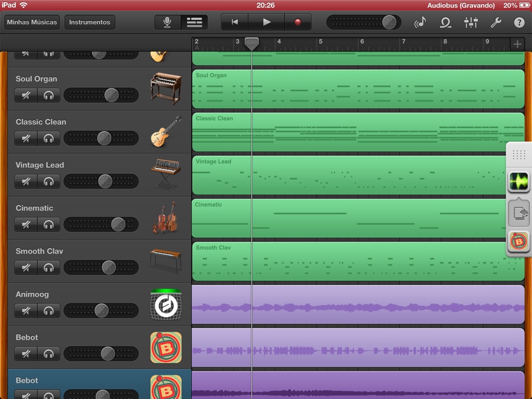Go to beginning of song

coord(235,22)
